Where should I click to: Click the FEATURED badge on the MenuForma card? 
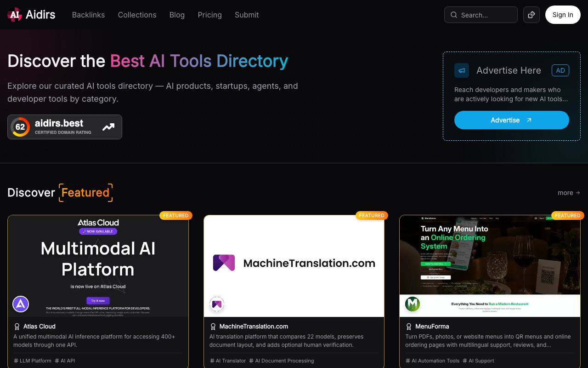coord(568,215)
